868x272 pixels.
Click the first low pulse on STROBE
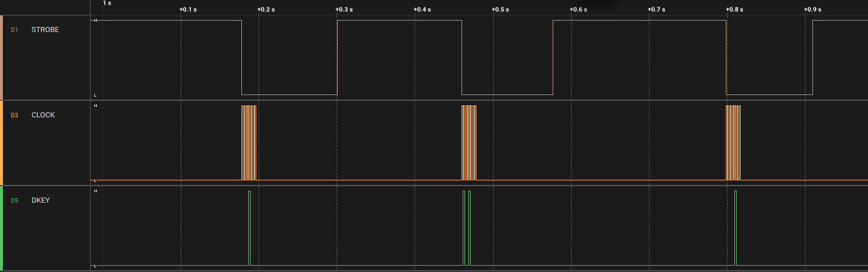point(289,94)
